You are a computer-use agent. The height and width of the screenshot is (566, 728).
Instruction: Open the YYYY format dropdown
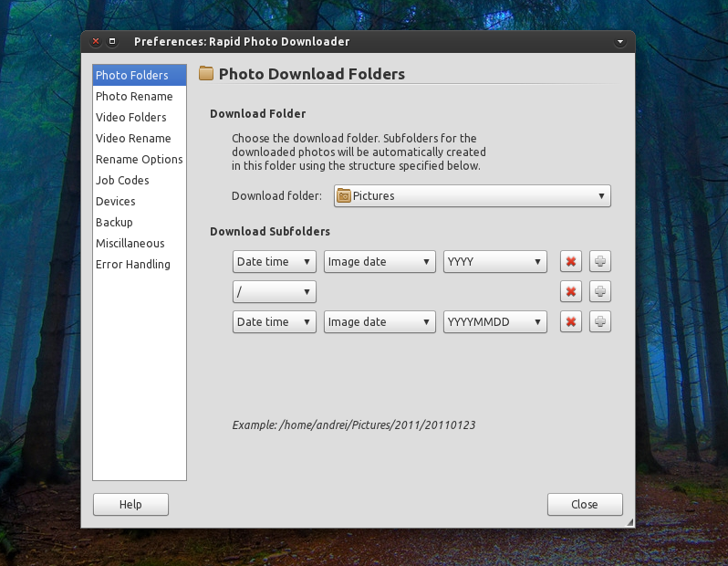point(495,262)
